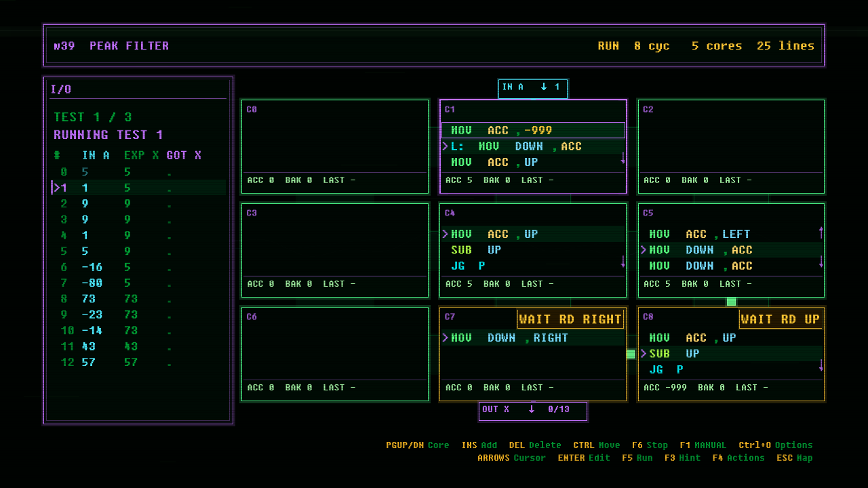This screenshot has height=488, width=868.
Task: Select MOV ACC,LEFT line in C5
Action: [731, 234]
